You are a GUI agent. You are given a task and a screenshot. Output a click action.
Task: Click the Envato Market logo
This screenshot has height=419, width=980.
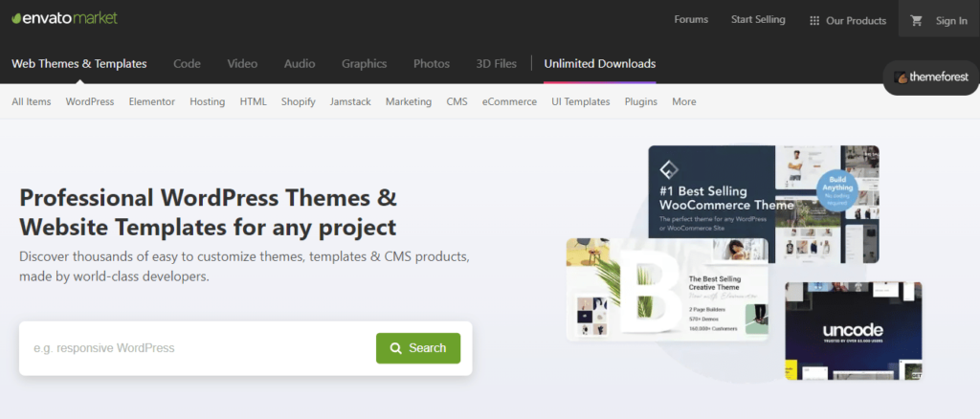pyautogui.click(x=64, y=18)
